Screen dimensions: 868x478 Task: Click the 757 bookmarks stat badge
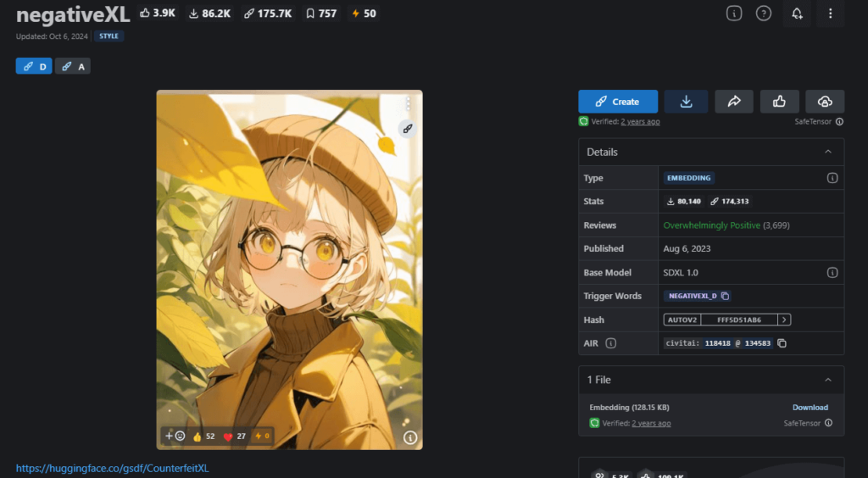point(321,14)
